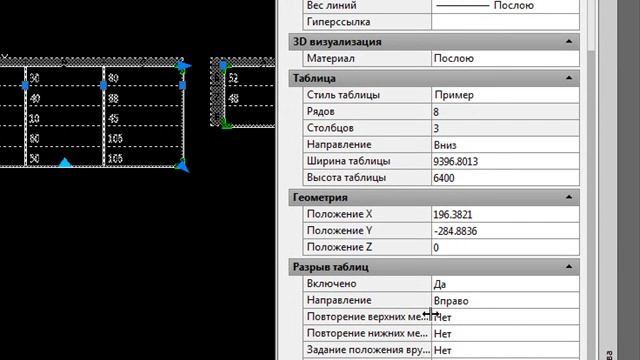Viewport: 640px width, 360px height.
Task: Select the Вес линий property label
Action: 331,5
